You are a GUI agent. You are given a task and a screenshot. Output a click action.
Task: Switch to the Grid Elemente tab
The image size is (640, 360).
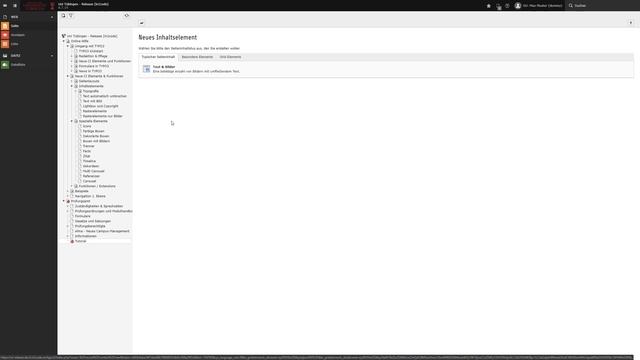(x=230, y=57)
